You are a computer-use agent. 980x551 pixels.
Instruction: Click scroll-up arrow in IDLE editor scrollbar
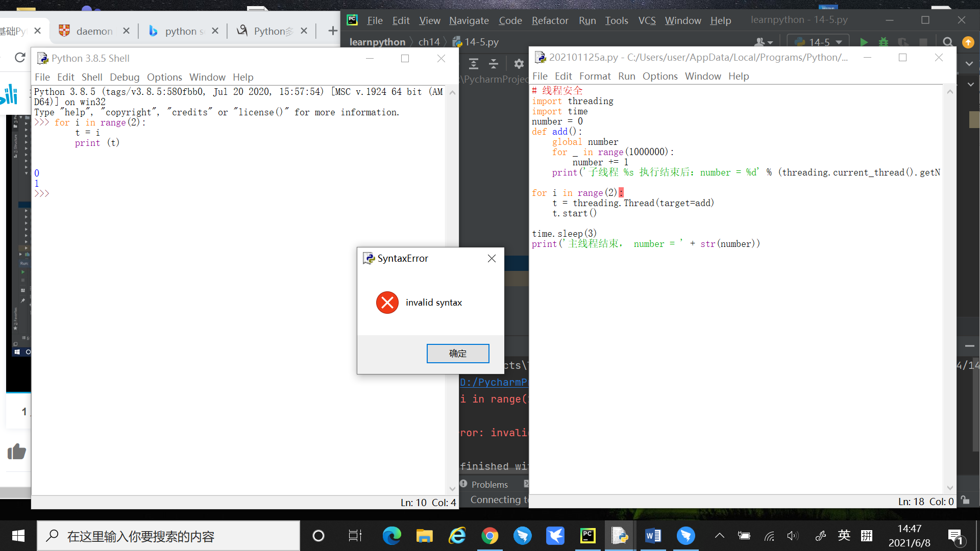950,92
